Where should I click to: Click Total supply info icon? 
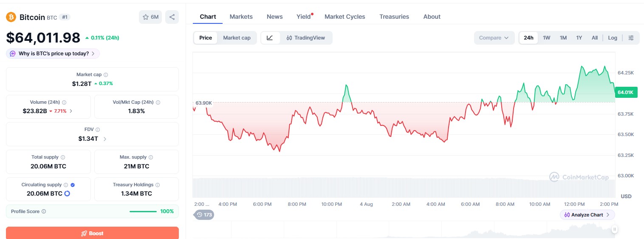(63, 157)
